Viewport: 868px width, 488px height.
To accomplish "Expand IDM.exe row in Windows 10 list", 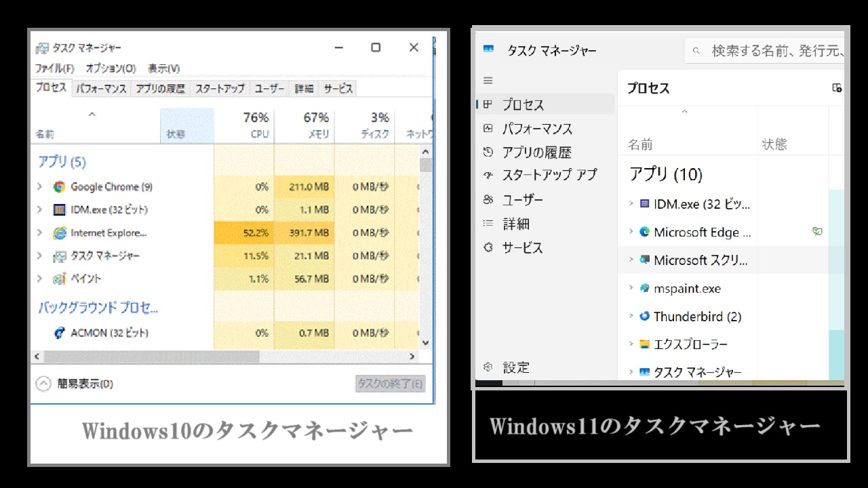I will tap(39, 210).
